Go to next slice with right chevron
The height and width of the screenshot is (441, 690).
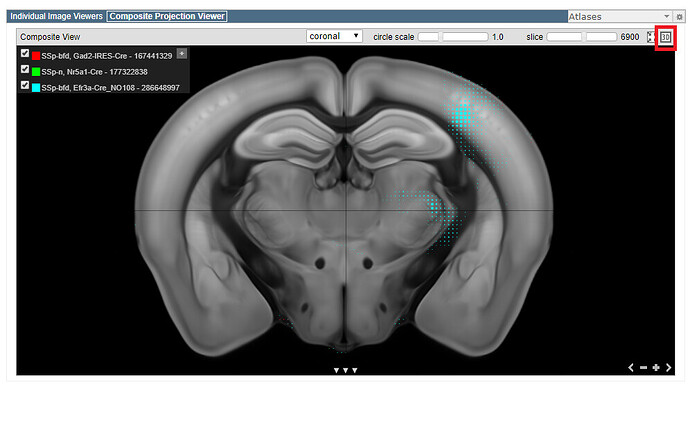[668, 367]
